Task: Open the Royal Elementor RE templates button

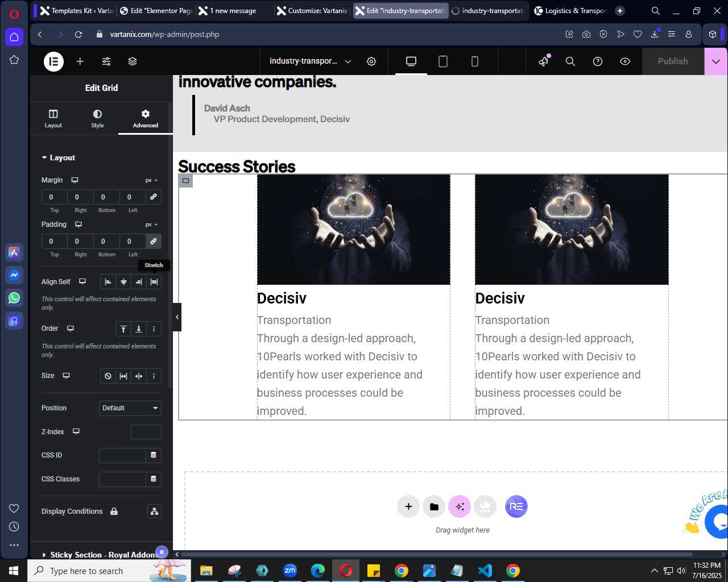Action: [x=516, y=506]
